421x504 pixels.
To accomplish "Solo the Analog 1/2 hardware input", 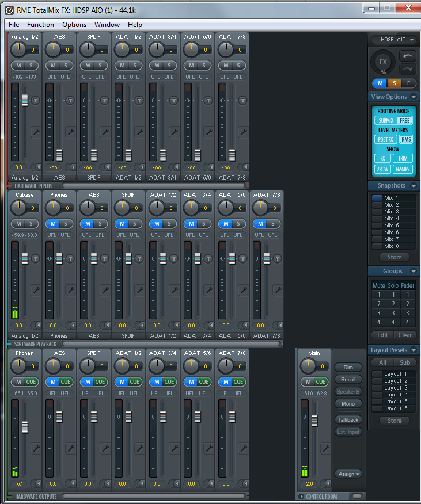I will tap(31, 66).
